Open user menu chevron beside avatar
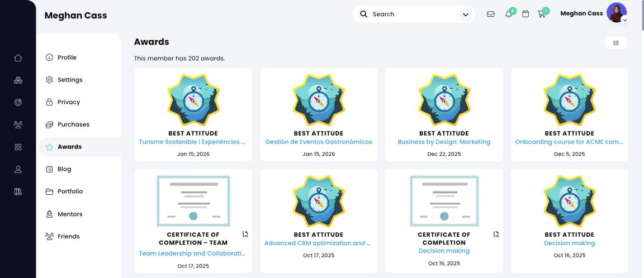Viewport: 644px width, 278px height. [x=624, y=20]
